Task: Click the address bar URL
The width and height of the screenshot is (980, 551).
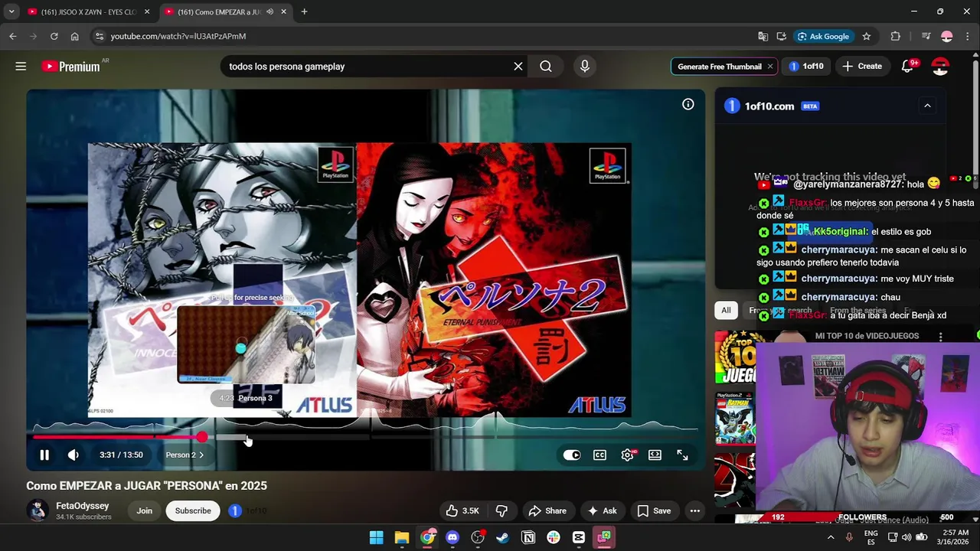Action: tap(178, 36)
